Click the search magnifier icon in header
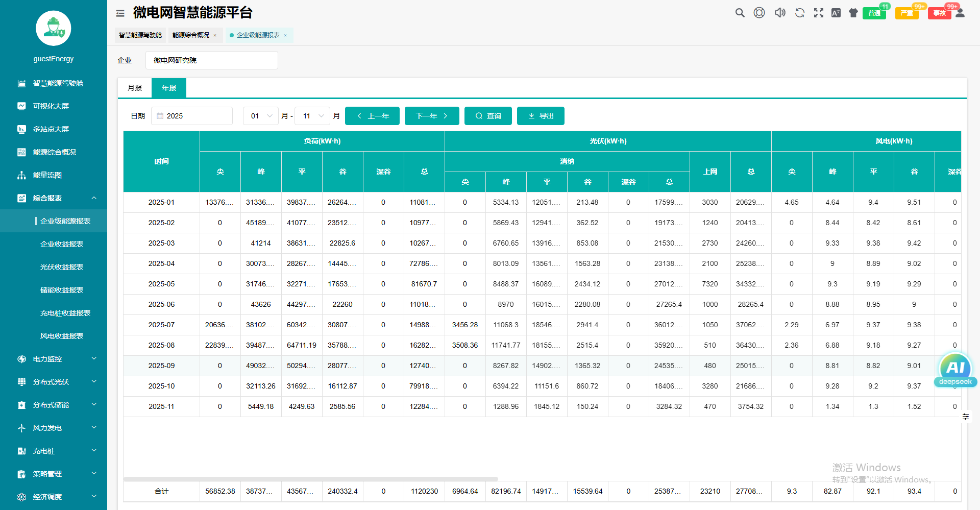This screenshot has width=980, height=510. pos(740,13)
